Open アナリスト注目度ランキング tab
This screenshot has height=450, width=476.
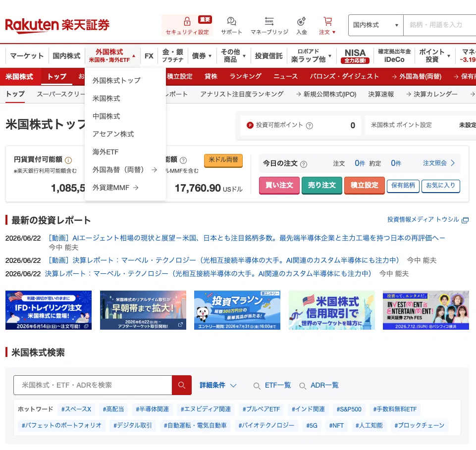click(242, 94)
